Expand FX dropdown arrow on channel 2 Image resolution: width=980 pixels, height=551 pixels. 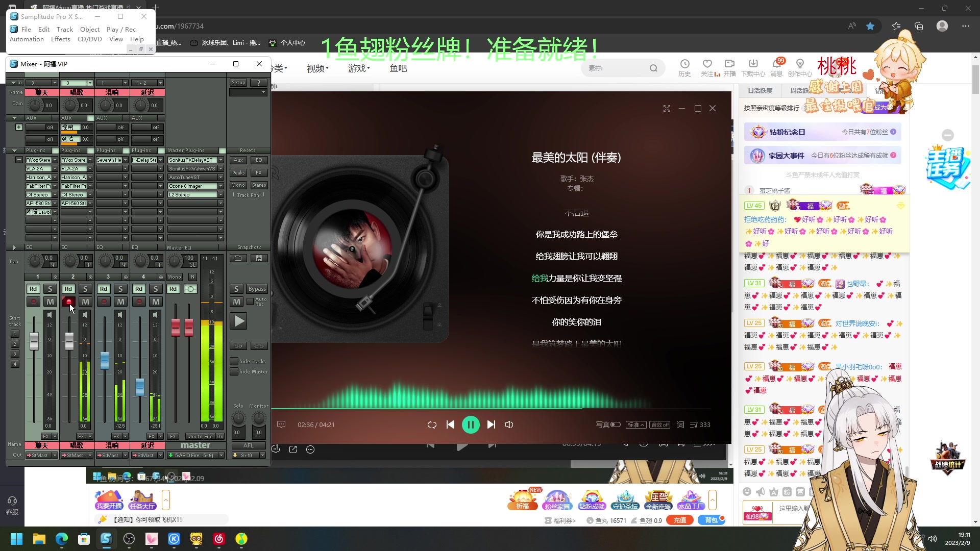90,436
